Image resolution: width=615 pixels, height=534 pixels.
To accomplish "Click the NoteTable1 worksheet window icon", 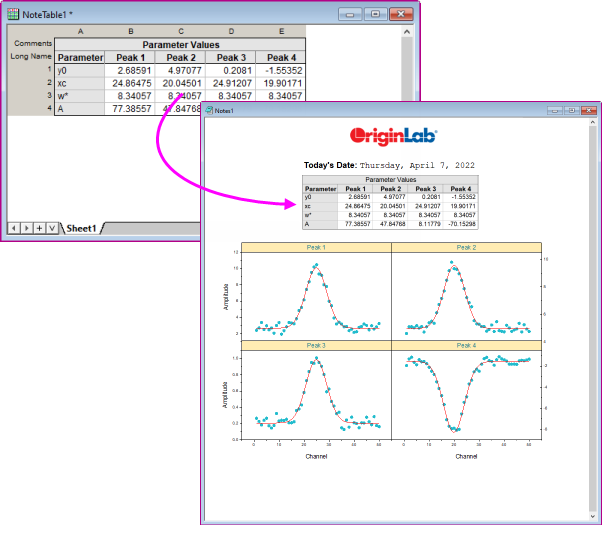I will [13, 14].
